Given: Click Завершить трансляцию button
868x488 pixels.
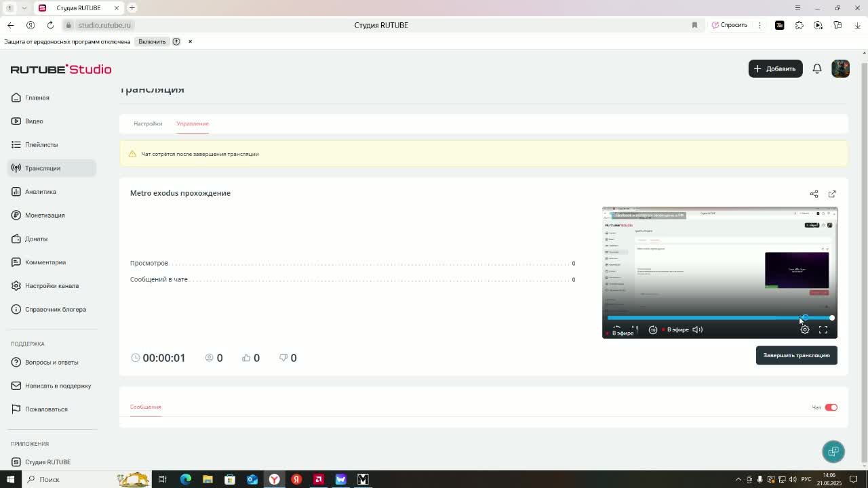Looking at the screenshot, I should [797, 355].
